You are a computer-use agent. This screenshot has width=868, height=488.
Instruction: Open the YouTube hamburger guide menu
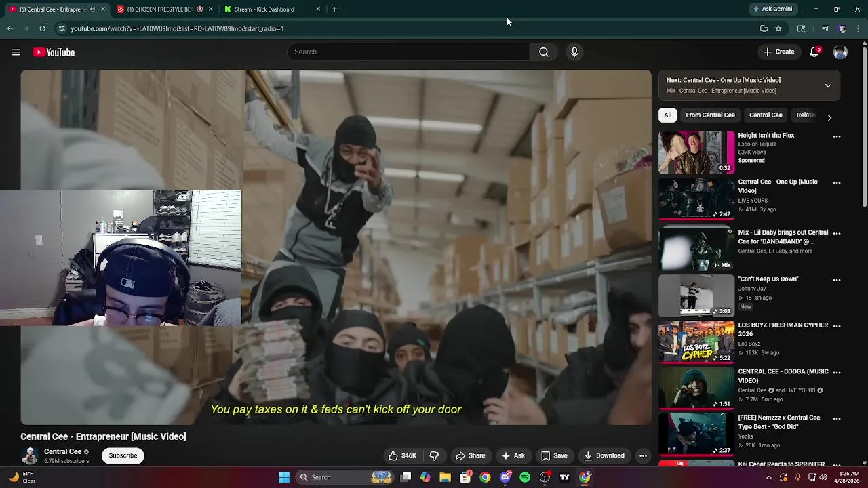pos(16,52)
